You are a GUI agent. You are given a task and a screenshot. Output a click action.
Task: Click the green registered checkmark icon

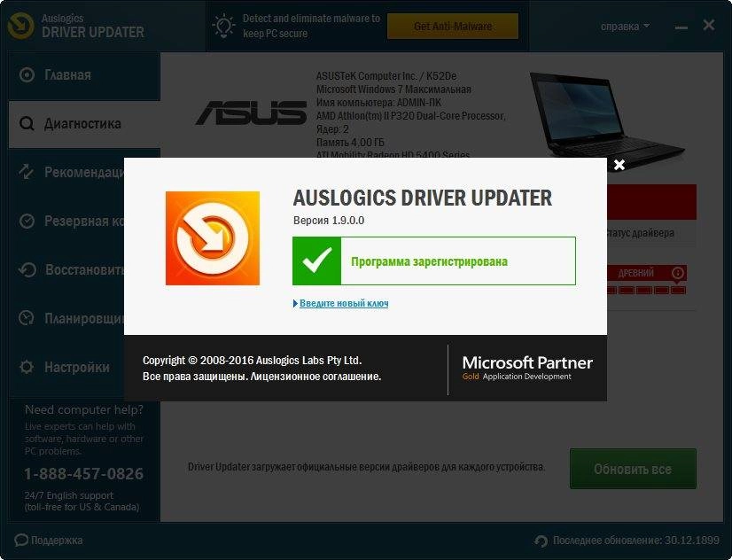[317, 261]
